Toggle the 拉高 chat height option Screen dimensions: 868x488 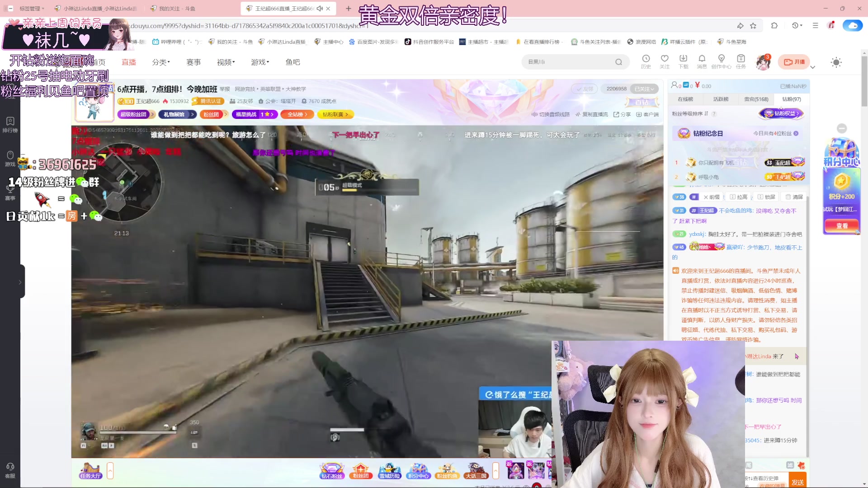[x=739, y=197]
